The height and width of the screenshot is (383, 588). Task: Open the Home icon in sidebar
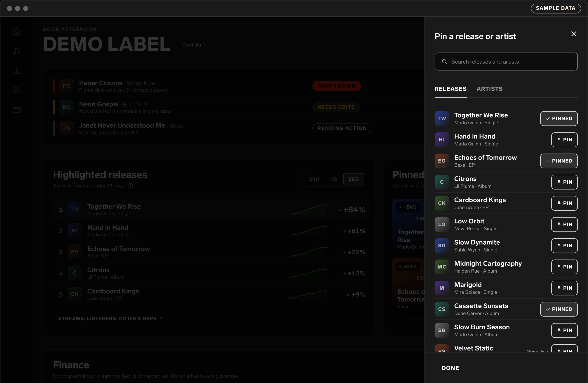[x=17, y=31]
